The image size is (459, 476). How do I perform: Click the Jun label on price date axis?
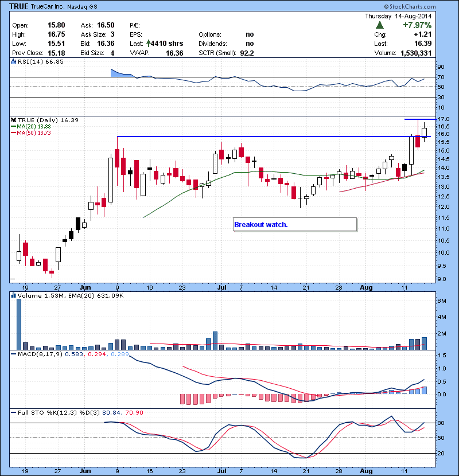85,287
